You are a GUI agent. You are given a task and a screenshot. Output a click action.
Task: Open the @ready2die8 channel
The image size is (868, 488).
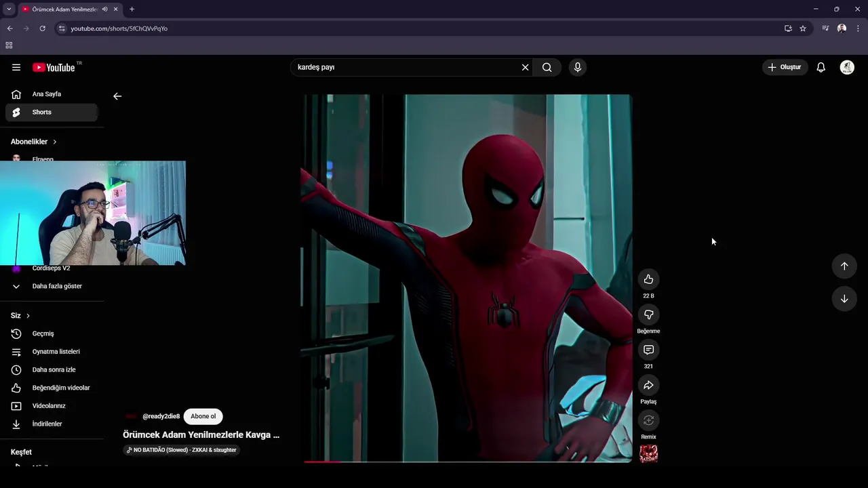coord(161,416)
